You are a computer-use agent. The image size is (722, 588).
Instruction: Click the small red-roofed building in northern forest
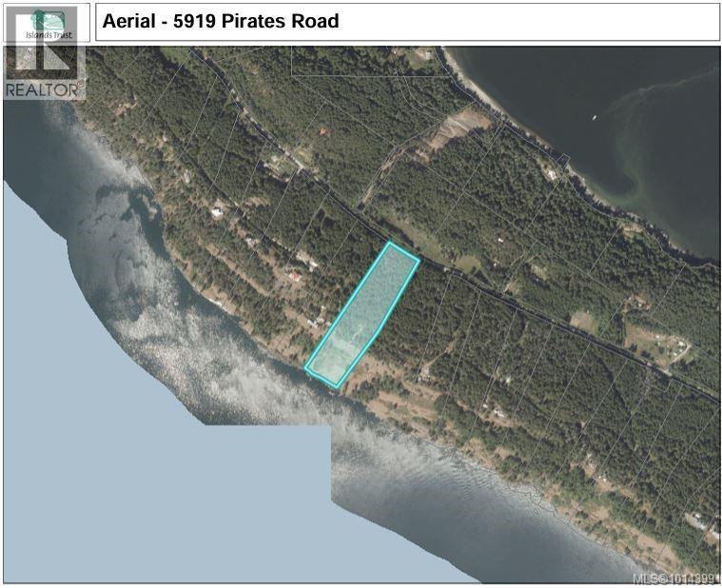(x=323, y=131)
